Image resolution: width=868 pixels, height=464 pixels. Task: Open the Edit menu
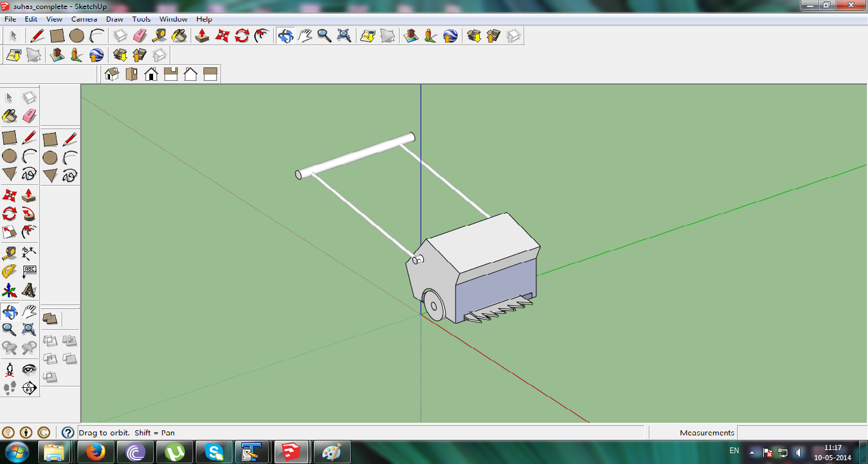click(31, 19)
